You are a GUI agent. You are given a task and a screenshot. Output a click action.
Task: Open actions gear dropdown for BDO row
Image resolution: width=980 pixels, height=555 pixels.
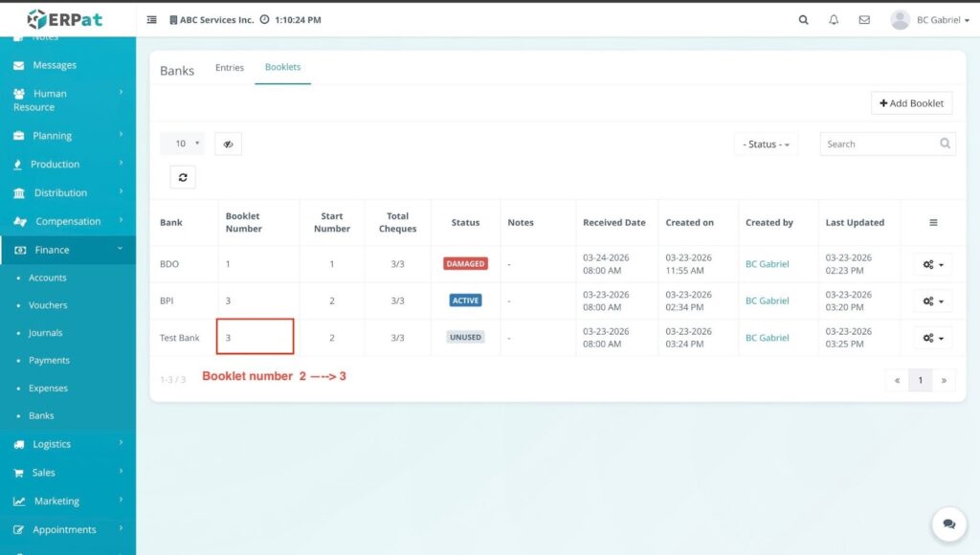point(932,264)
